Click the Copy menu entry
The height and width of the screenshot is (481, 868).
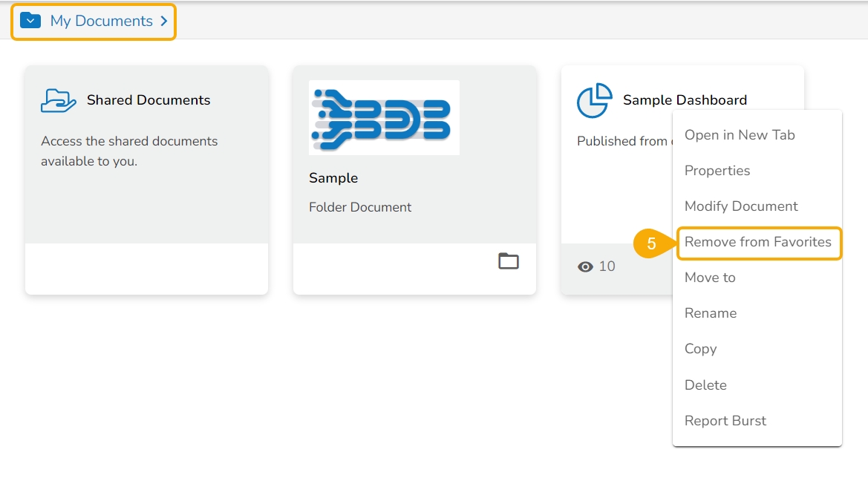(700, 349)
